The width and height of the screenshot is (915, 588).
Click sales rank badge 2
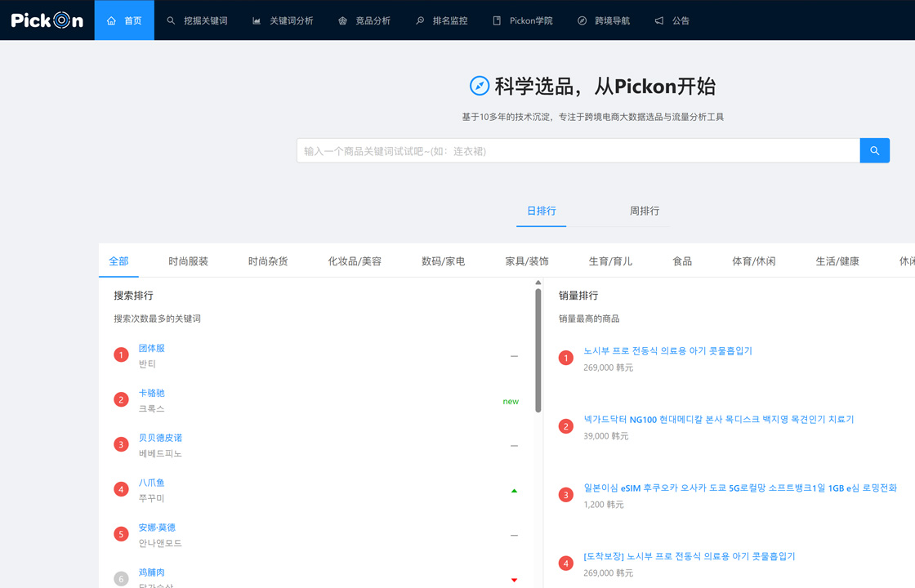tap(566, 426)
